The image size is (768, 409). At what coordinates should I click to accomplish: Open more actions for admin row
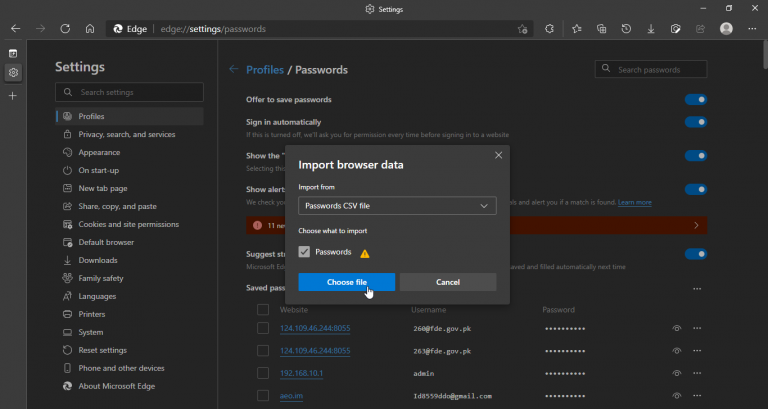click(x=697, y=373)
